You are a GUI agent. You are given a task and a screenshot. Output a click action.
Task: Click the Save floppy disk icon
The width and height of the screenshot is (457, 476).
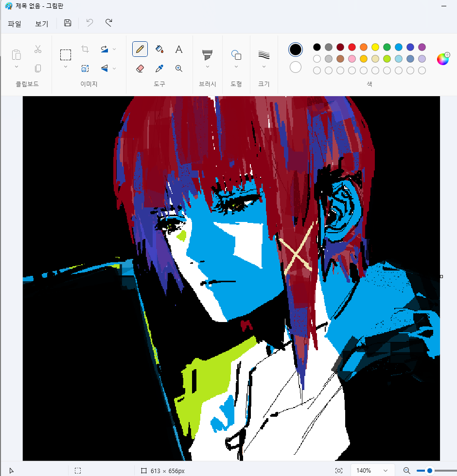point(68,23)
